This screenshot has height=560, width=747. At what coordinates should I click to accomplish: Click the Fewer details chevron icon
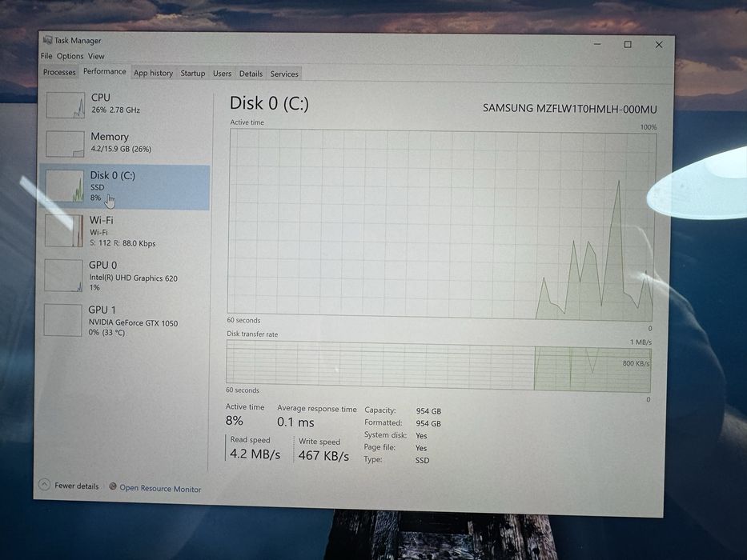pyautogui.click(x=44, y=485)
